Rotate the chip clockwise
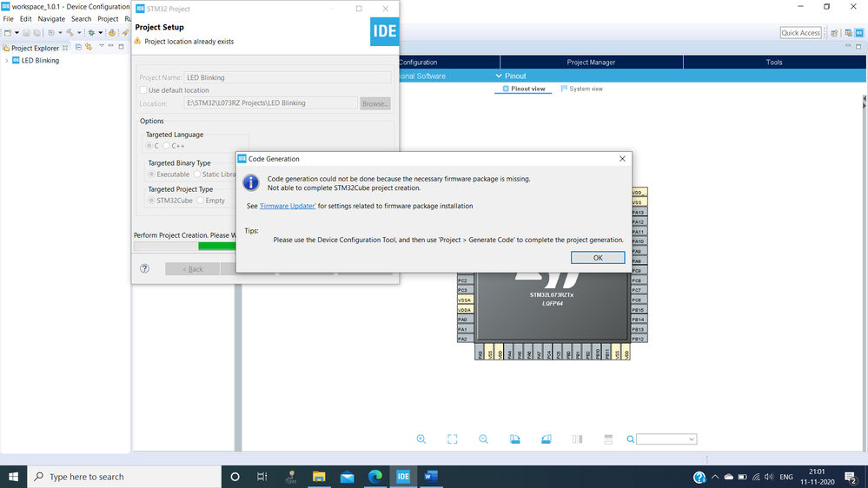Screen dimensions: 868x488 [515, 439]
